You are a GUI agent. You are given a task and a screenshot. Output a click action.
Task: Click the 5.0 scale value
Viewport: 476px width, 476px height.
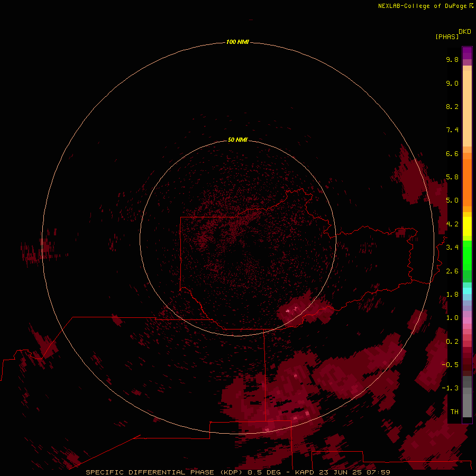452,200
